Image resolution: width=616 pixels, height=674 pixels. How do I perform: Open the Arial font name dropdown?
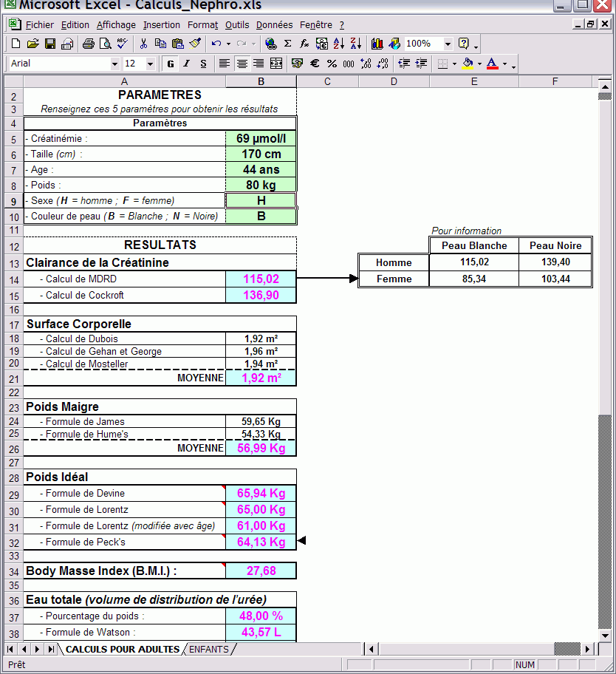click(114, 64)
